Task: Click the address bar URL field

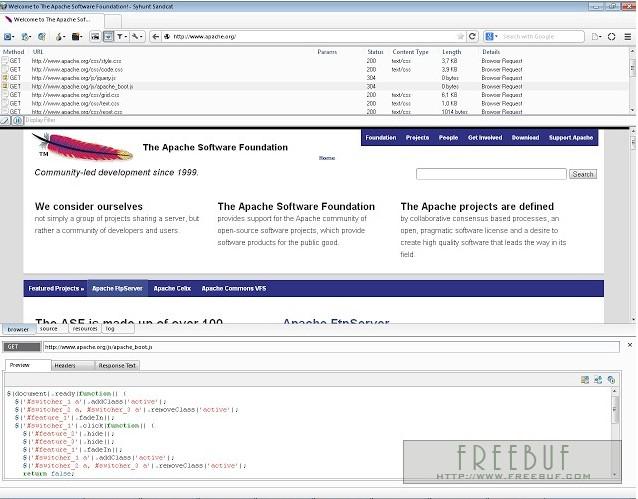Action: click(x=313, y=37)
